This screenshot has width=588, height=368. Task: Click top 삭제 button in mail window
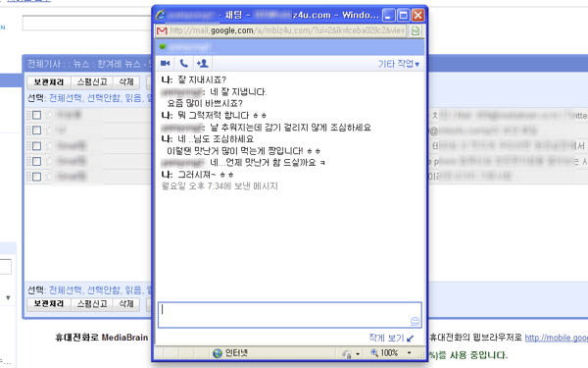(x=126, y=81)
